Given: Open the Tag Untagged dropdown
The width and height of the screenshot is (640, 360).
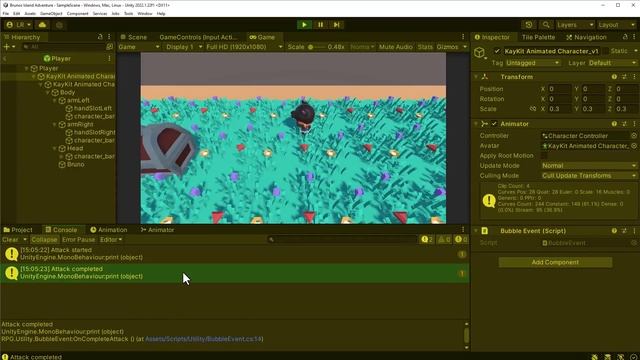Looking at the screenshot, I should click(x=533, y=63).
